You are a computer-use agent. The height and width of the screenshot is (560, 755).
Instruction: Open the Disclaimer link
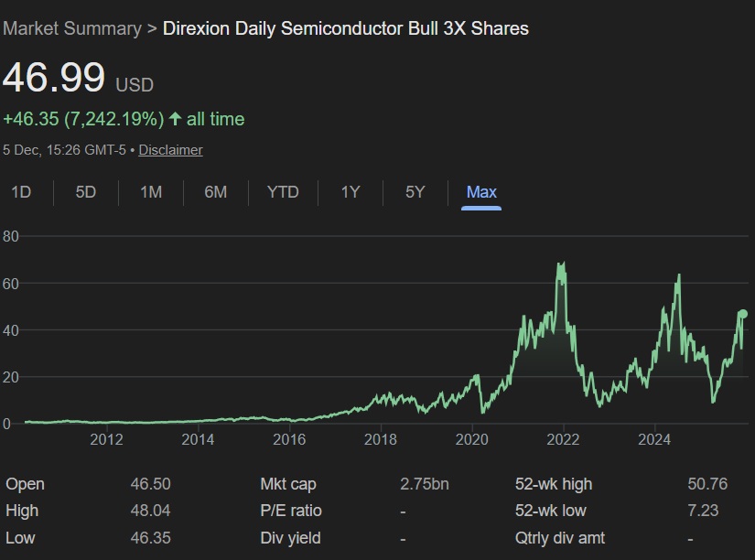coord(170,150)
